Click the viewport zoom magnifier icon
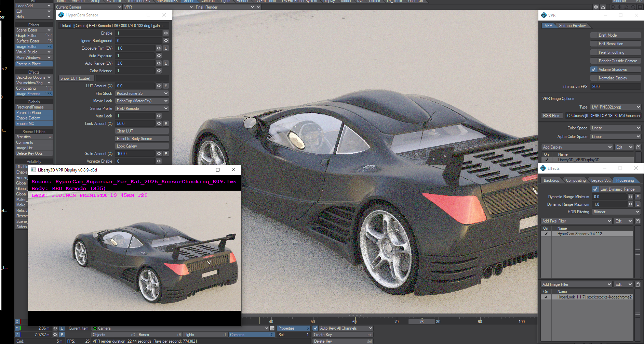The width and height of the screenshot is (644, 344). coord(633,7)
